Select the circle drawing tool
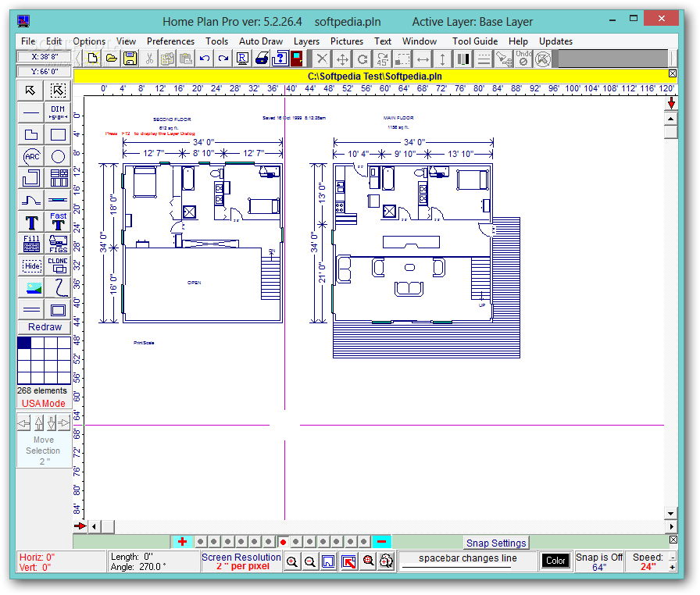 click(57, 156)
